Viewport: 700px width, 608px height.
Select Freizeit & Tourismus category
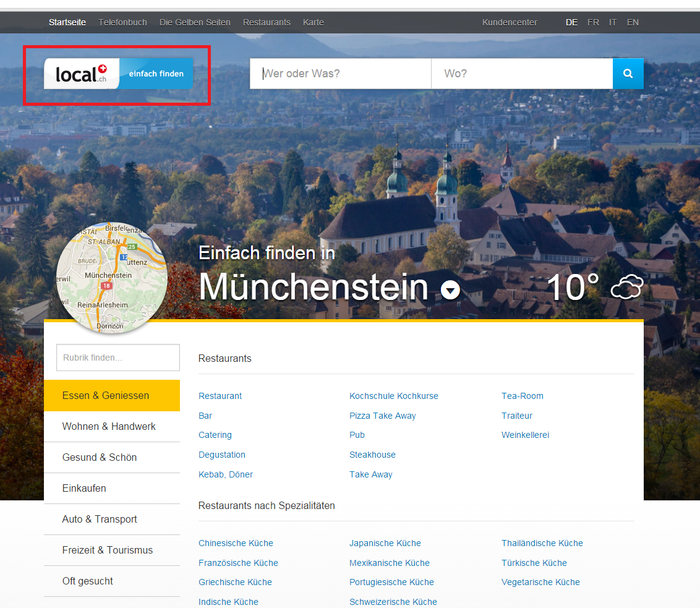tap(111, 550)
